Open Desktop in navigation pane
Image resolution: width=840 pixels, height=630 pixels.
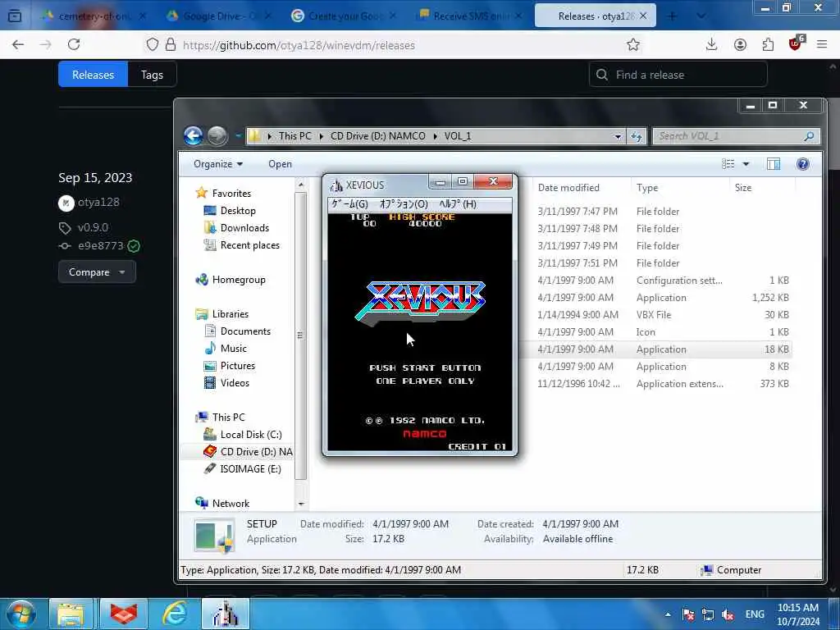238,211
